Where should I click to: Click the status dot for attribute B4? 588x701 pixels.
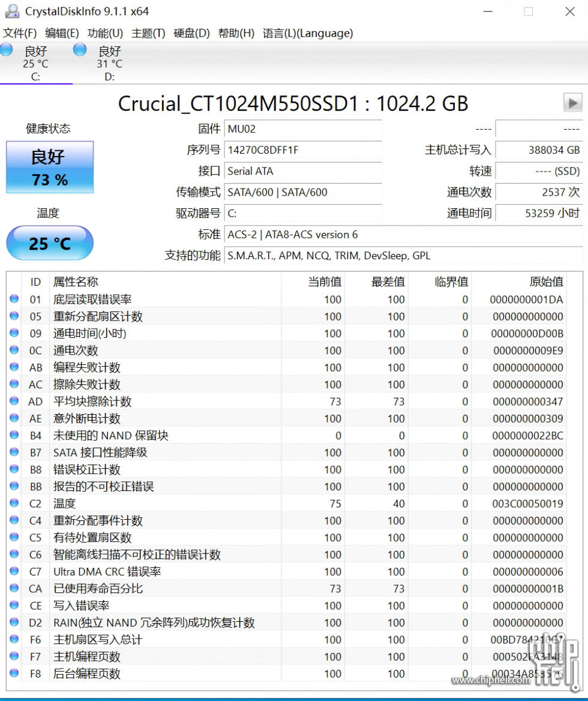14,435
